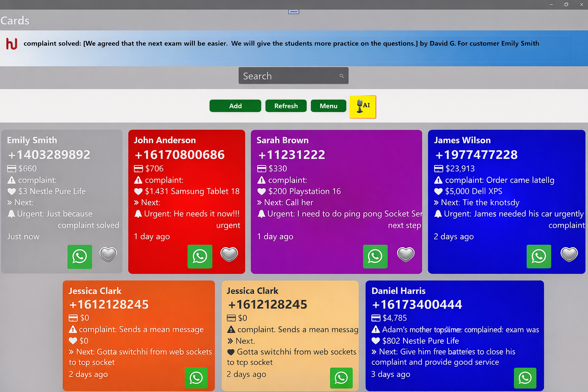
Task: Click WhatsApp icon on Sarah Brown card
Action: click(375, 256)
